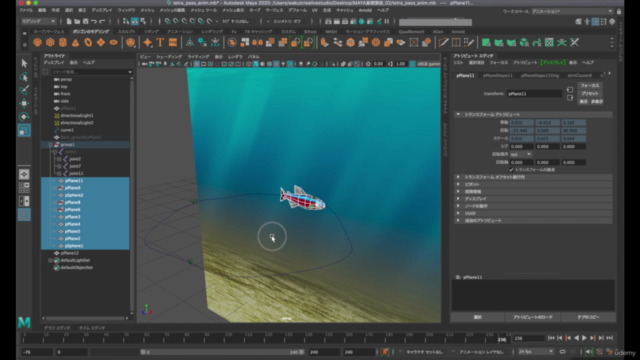640x360 pixels.
Task: Activate the Scale tool in toolbox
Action: [x=24, y=130]
